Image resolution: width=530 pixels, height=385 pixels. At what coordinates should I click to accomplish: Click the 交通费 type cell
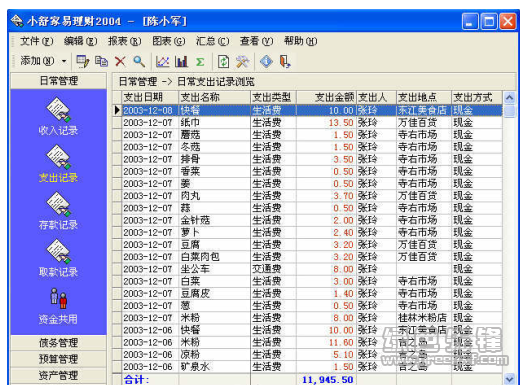(x=273, y=269)
